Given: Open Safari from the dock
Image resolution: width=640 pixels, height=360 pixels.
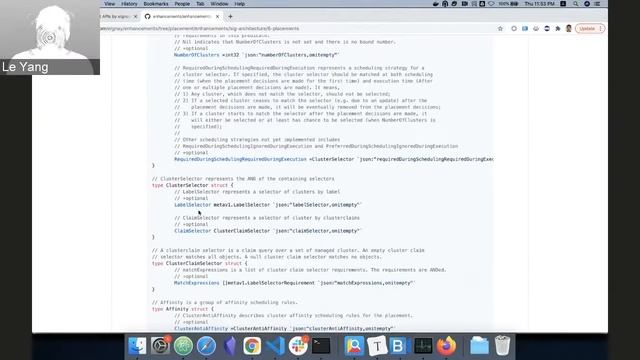Looking at the screenshot, I should (x=207, y=346).
